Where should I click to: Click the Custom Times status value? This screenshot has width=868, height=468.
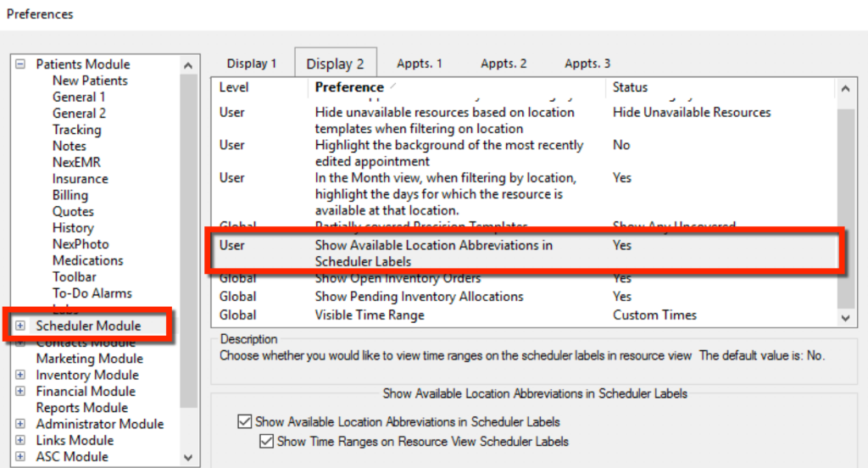(654, 315)
